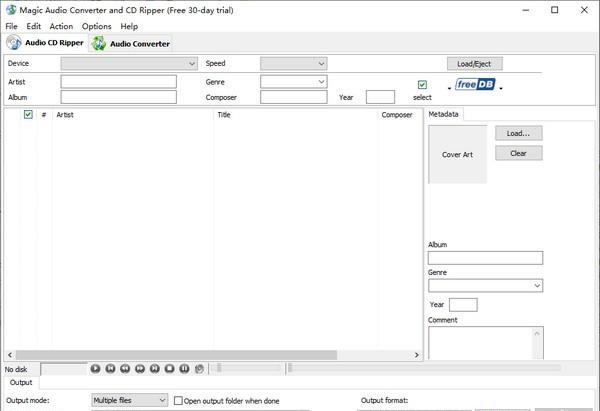Toggle the select checkbox

[422, 85]
